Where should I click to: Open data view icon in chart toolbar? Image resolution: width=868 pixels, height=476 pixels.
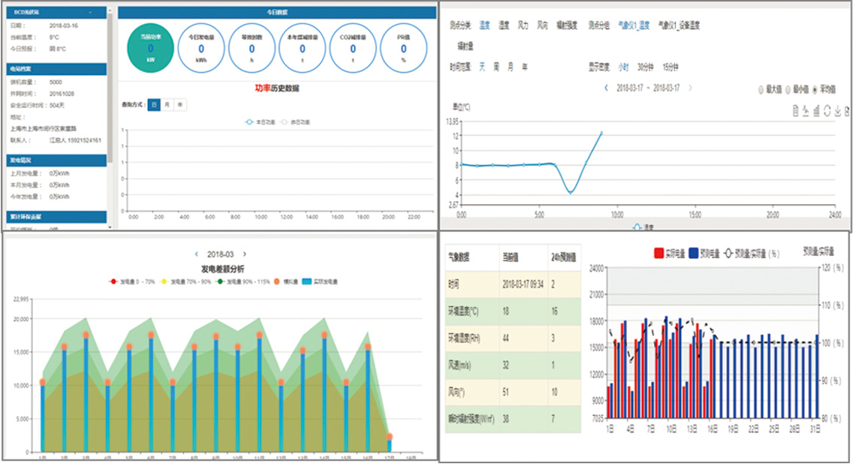pos(795,111)
